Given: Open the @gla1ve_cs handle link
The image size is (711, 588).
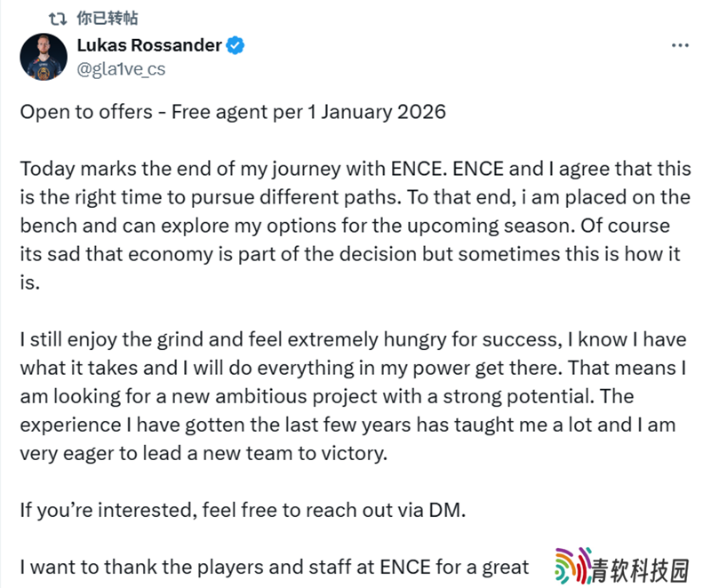Looking at the screenshot, I should (121, 69).
